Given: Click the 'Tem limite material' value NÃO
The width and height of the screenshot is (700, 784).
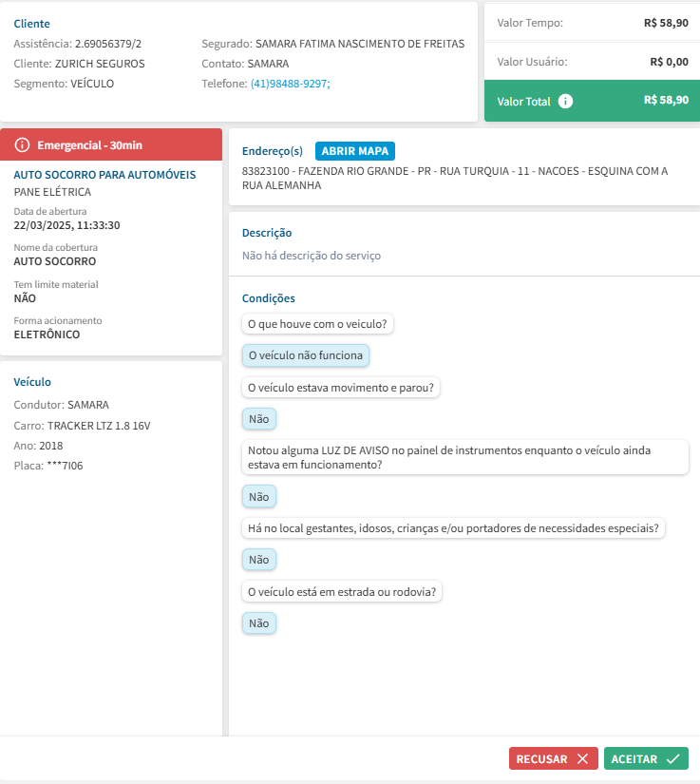Looking at the screenshot, I should (25, 298).
